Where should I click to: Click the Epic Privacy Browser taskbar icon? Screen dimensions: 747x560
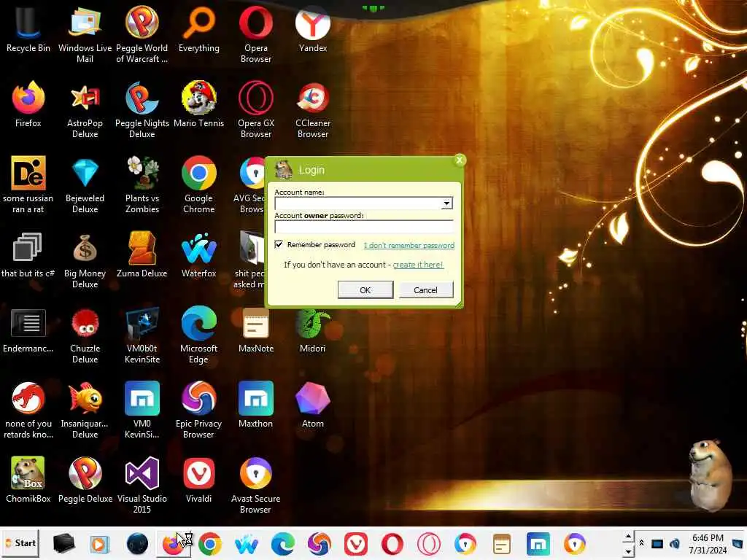pyautogui.click(x=320, y=544)
